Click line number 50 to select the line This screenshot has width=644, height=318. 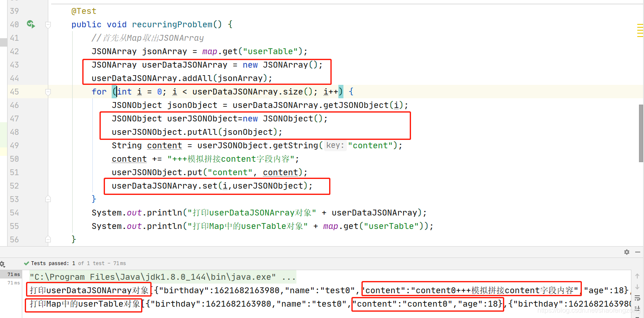[14, 159]
